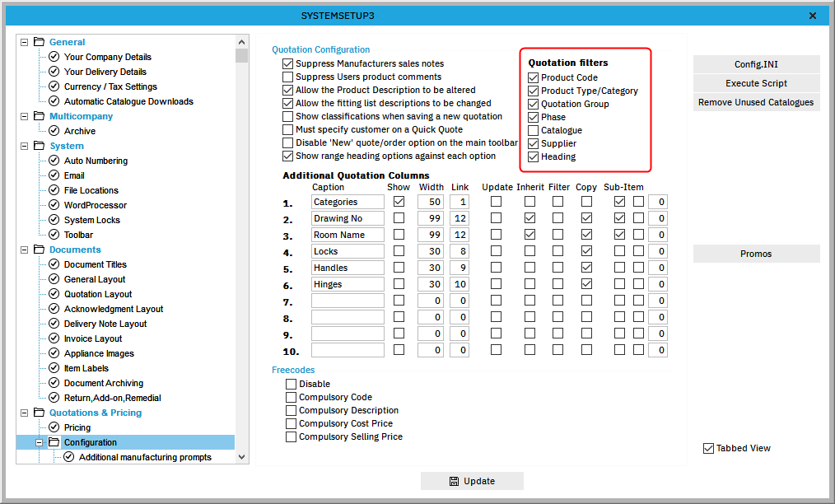835x504 pixels.
Task: Click the check-circle icon beside Delivery Note Layout
Action: coord(54,324)
